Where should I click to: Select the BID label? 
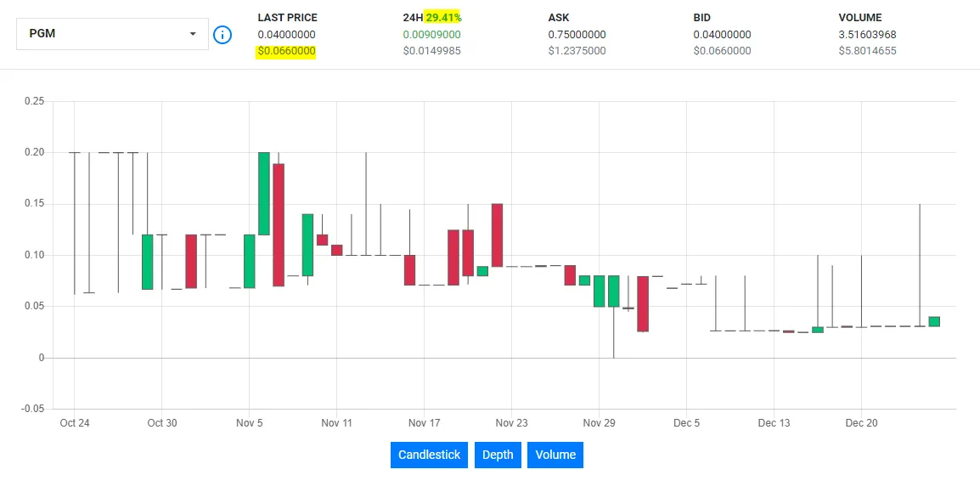tap(701, 18)
